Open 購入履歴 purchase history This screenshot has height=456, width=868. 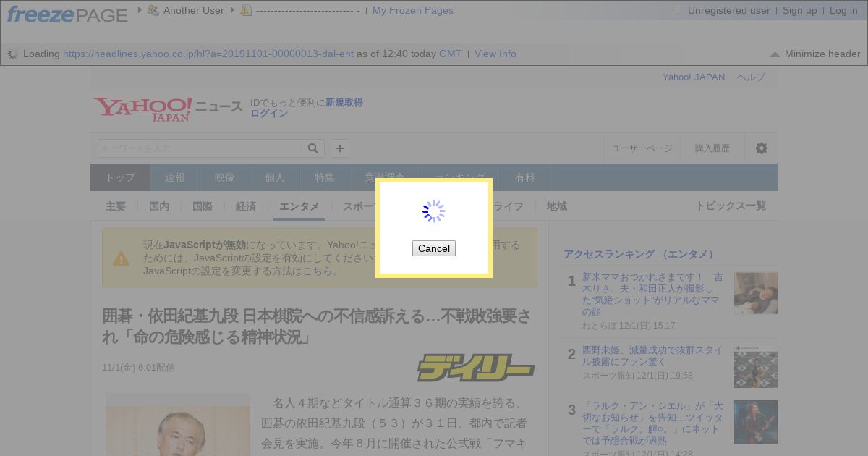(x=712, y=148)
